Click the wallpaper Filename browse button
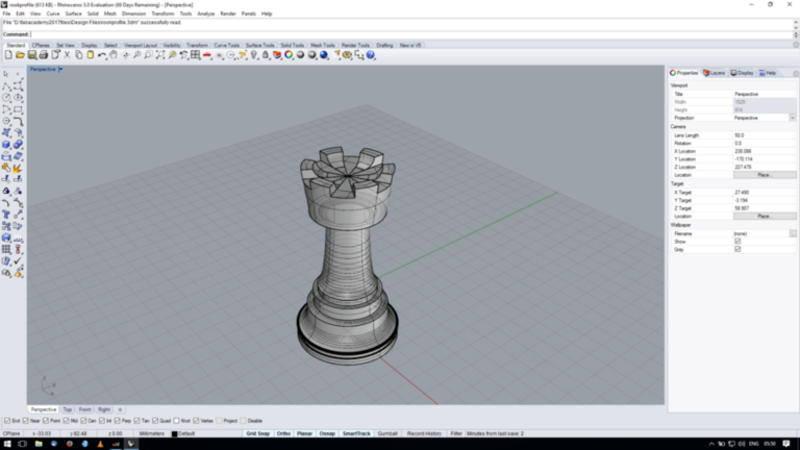The width and height of the screenshot is (800, 450). pyautogui.click(x=792, y=234)
